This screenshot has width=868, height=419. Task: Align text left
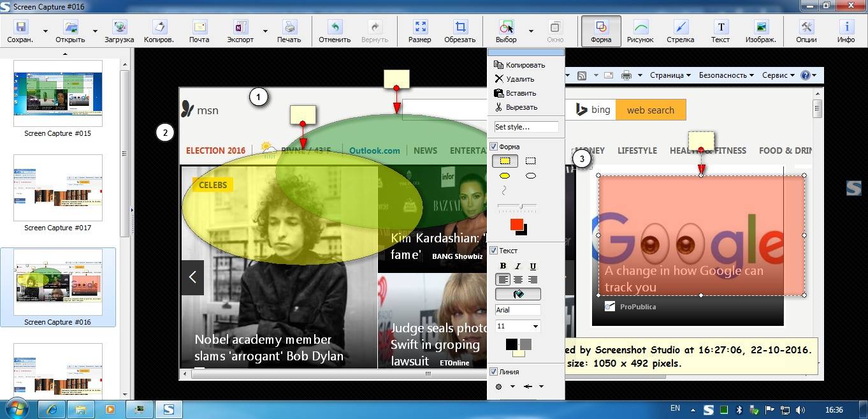pos(503,279)
